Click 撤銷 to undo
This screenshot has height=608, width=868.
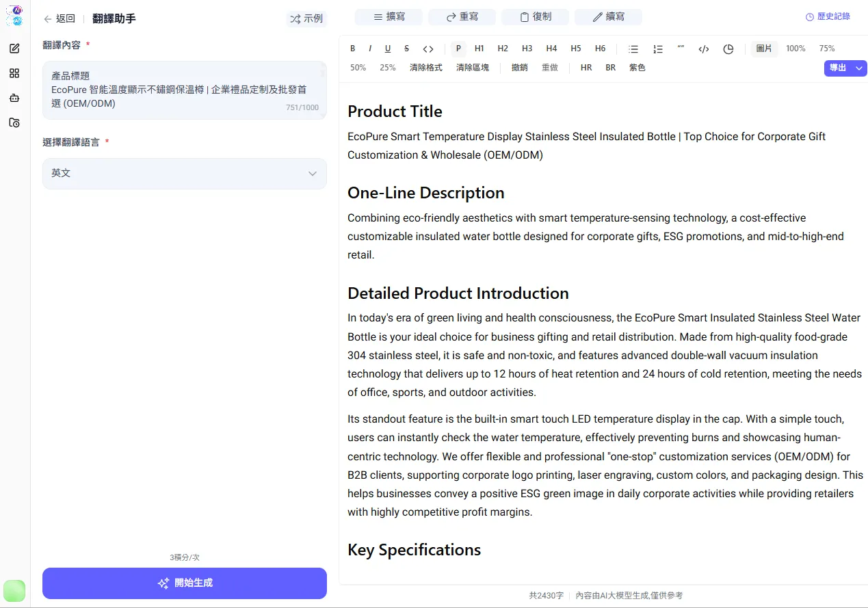click(x=520, y=68)
